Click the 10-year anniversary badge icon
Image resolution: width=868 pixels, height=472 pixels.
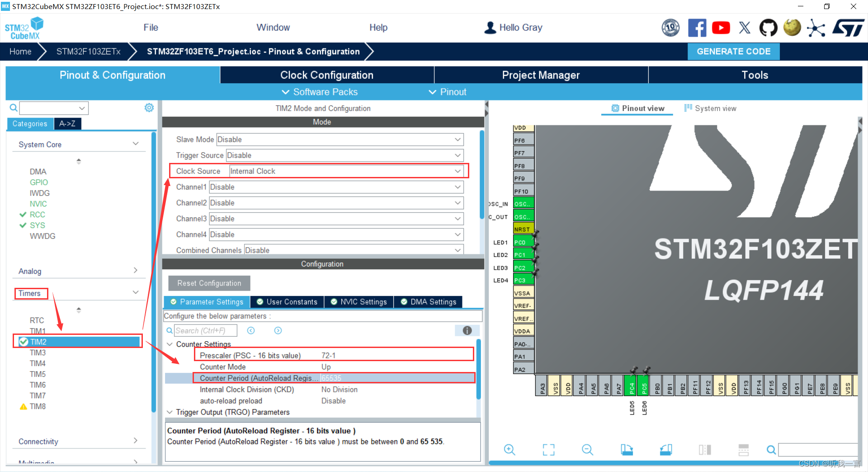click(x=670, y=28)
